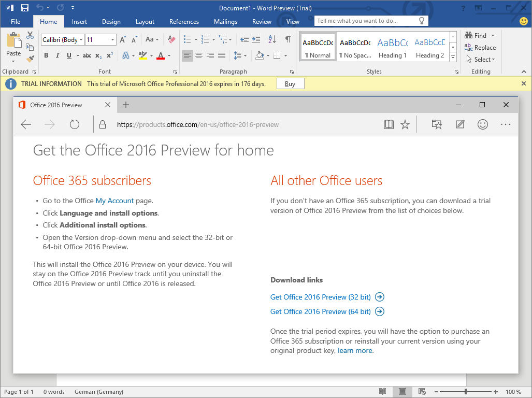532x398 pixels.
Task: Switch to the References tab
Action: pos(184,21)
